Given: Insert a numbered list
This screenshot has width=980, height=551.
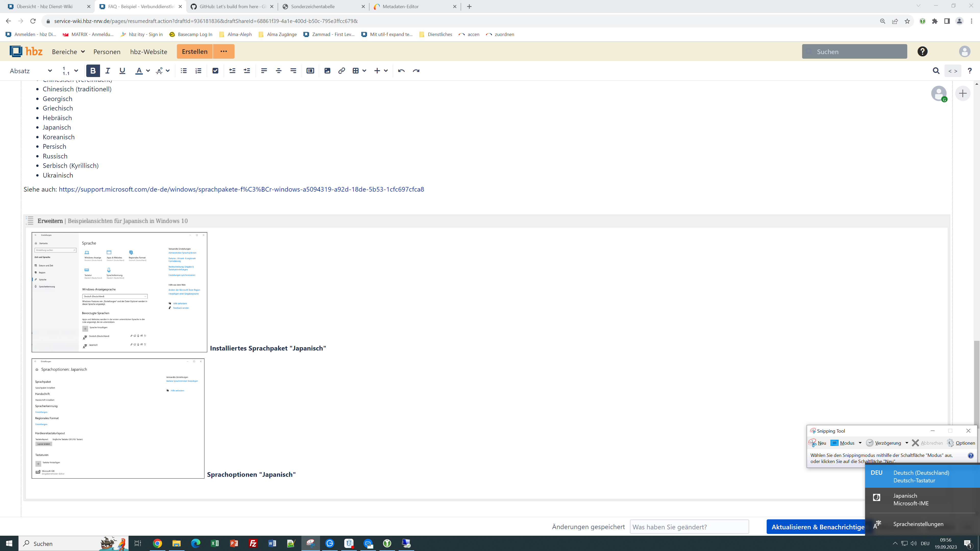Looking at the screenshot, I should tap(198, 71).
